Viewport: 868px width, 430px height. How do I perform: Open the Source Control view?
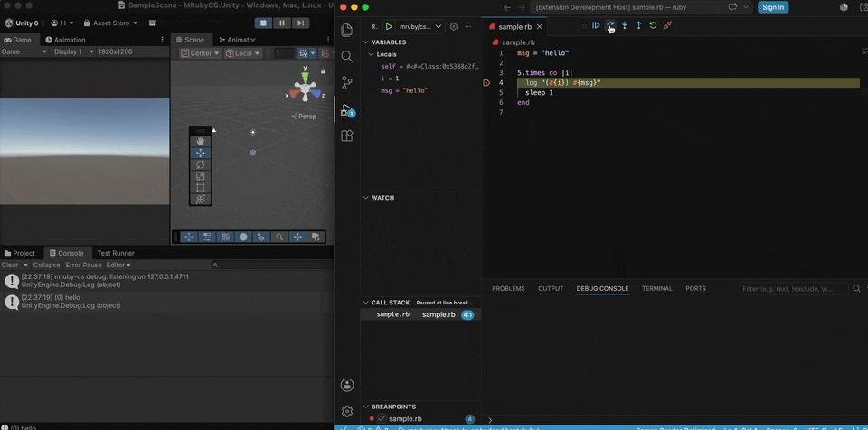(x=347, y=83)
